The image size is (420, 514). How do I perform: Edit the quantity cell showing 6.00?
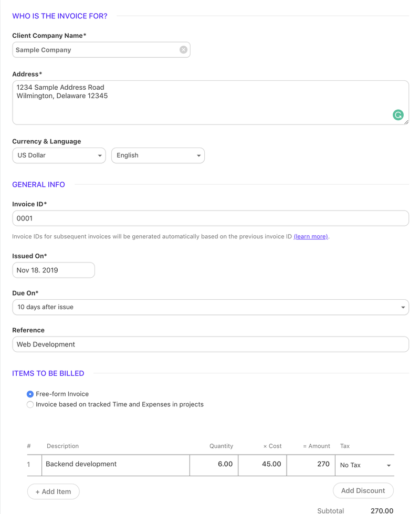(x=214, y=465)
